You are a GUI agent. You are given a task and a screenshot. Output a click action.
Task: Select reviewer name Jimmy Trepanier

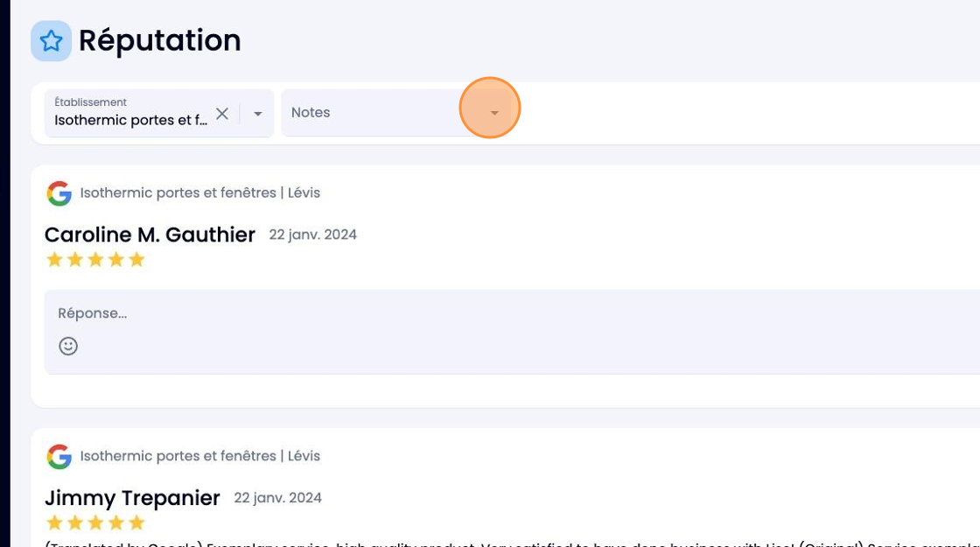tap(132, 498)
